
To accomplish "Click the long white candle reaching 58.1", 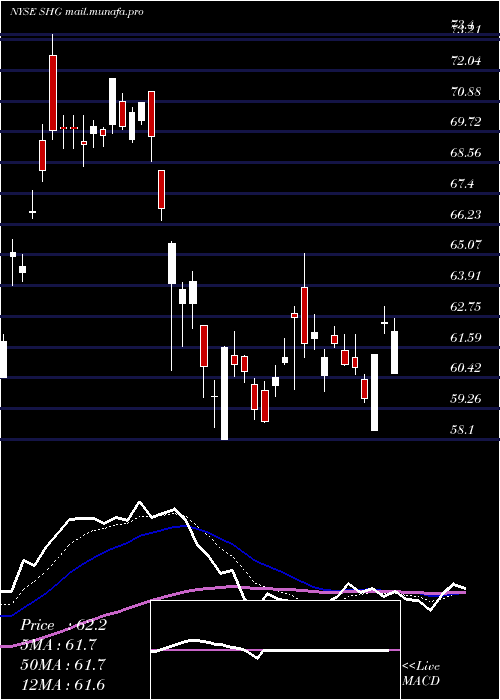I will (x=225, y=393).
